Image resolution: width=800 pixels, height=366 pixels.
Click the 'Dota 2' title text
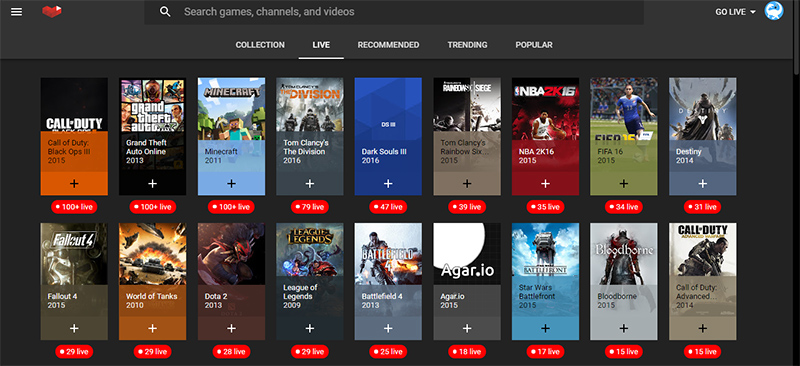click(216, 296)
